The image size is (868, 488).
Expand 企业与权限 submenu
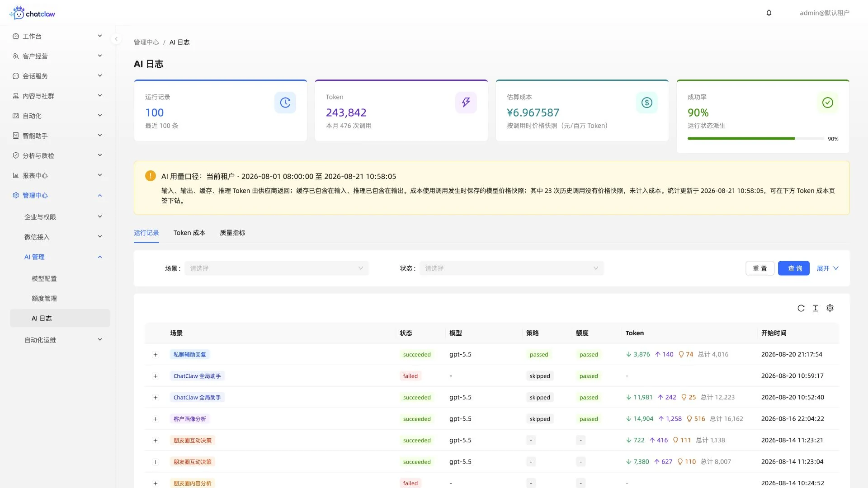100,217
